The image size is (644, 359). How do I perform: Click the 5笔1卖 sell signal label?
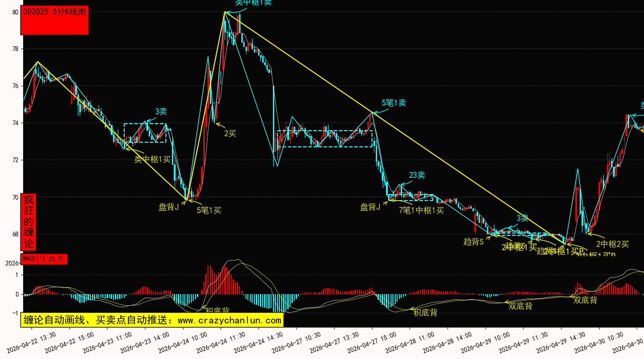(394, 103)
